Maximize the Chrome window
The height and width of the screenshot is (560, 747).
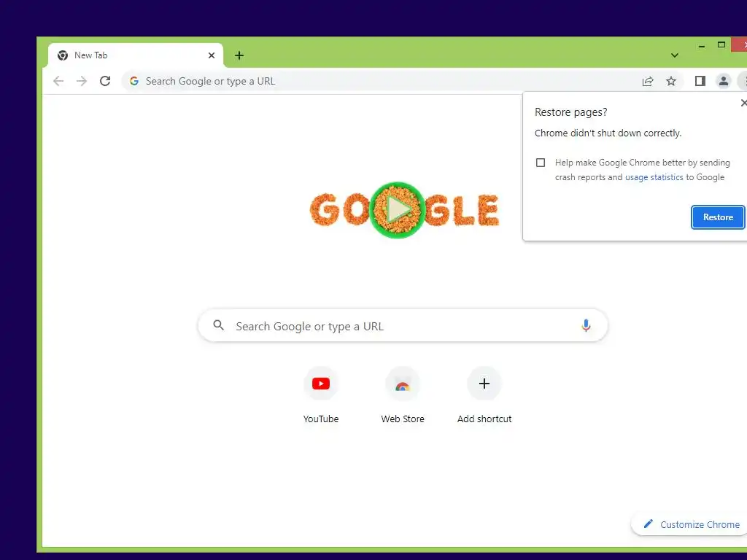coord(721,44)
